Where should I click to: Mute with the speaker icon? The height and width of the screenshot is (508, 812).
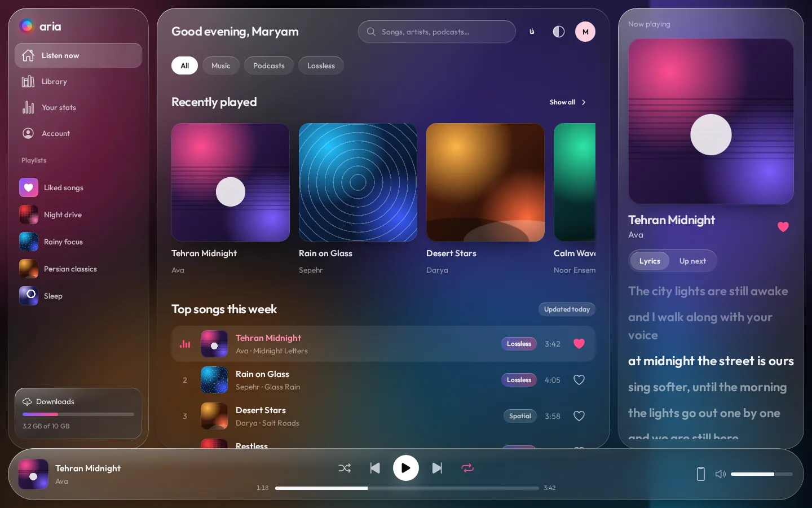click(721, 474)
